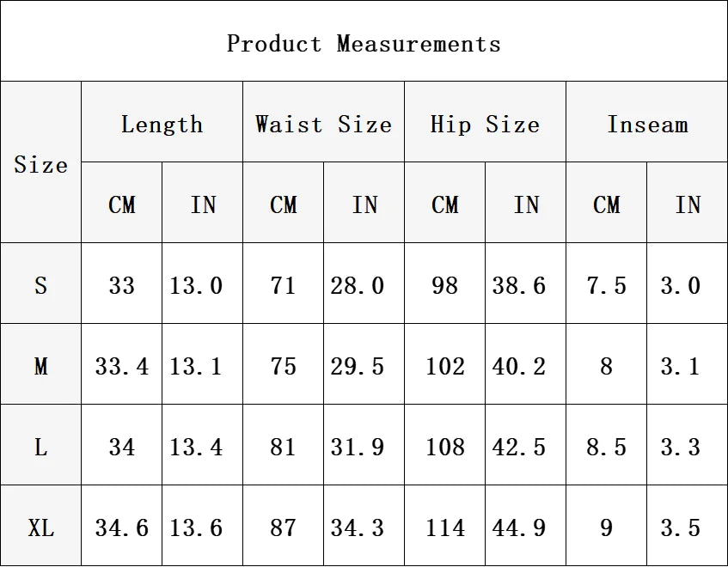Screen dimensions: 728x567
Task: Select the Size header cell
Action: (x=40, y=163)
